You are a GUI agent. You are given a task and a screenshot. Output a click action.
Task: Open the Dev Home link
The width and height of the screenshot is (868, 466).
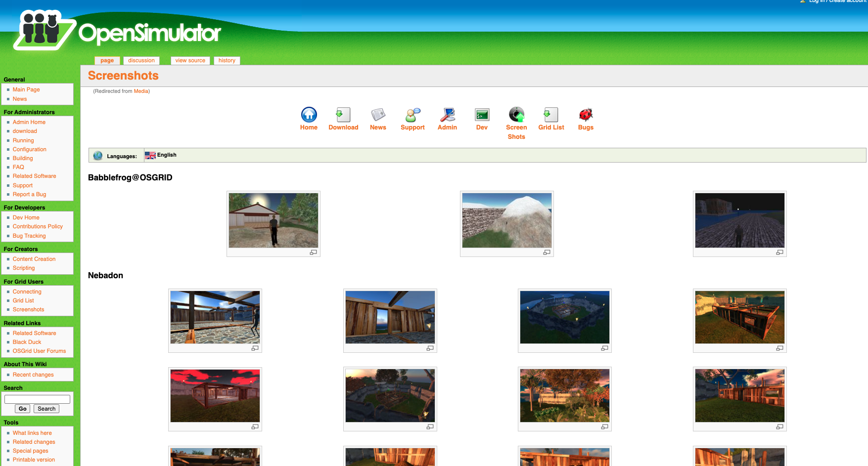(x=26, y=217)
